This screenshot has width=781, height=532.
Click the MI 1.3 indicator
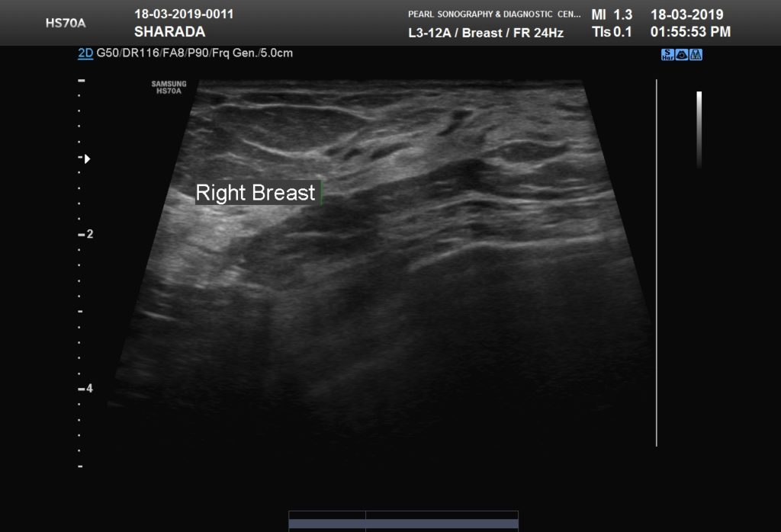click(x=612, y=14)
